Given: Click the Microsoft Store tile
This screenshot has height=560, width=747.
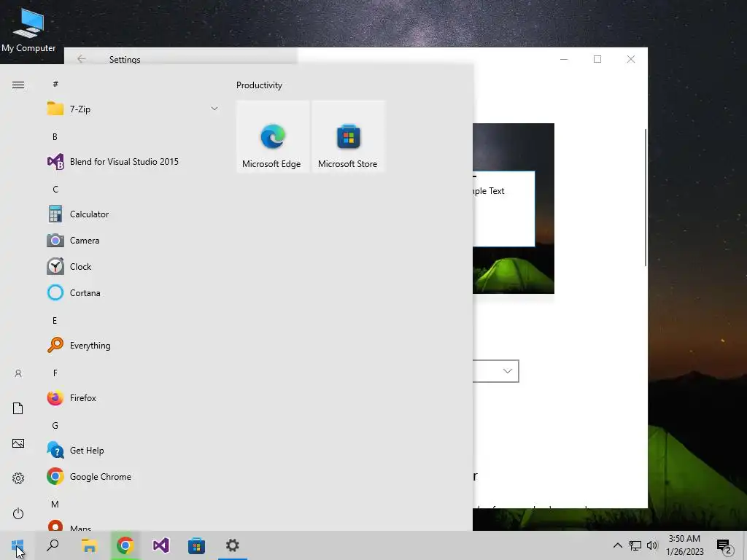Looking at the screenshot, I should pyautogui.click(x=348, y=136).
